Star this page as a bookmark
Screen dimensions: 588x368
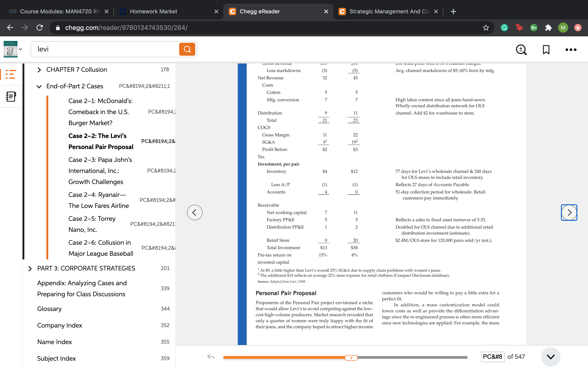[x=486, y=28]
